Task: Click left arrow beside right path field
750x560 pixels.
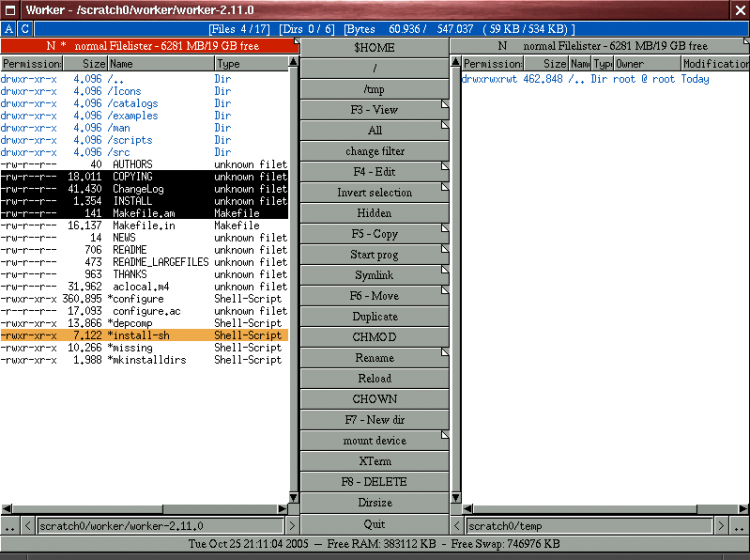Action: point(457,525)
